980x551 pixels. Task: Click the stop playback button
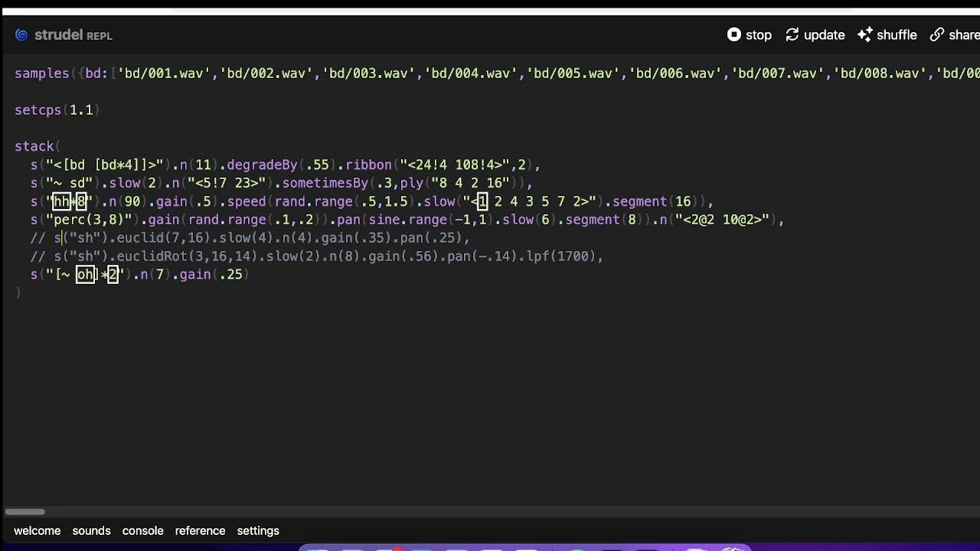(x=750, y=35)
